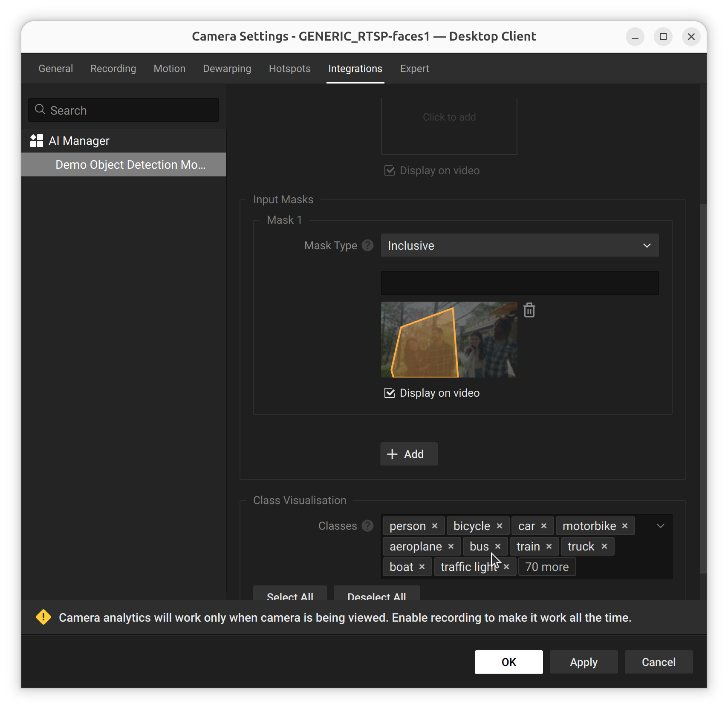Remove the bus class tag
This screenshot has width=728, height=709.
pos(498,546)
